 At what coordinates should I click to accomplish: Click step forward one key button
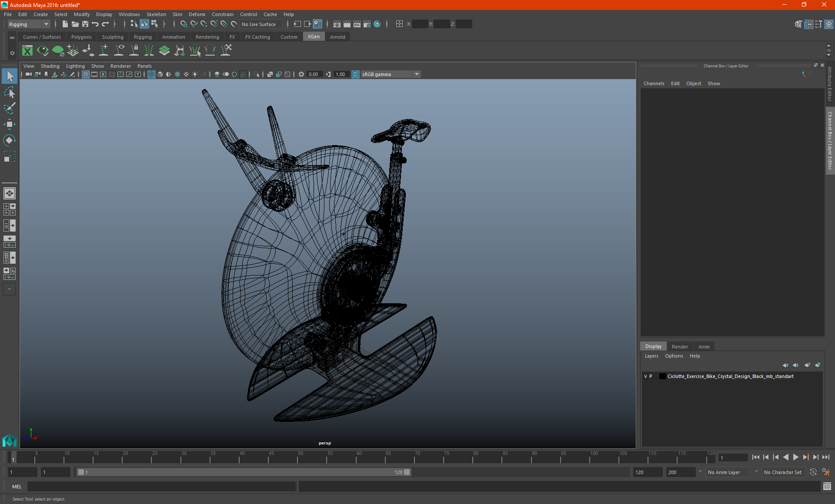(805, 457)
